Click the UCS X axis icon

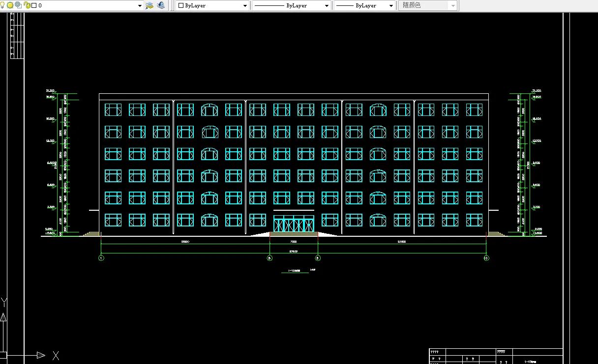click(56, 355)
